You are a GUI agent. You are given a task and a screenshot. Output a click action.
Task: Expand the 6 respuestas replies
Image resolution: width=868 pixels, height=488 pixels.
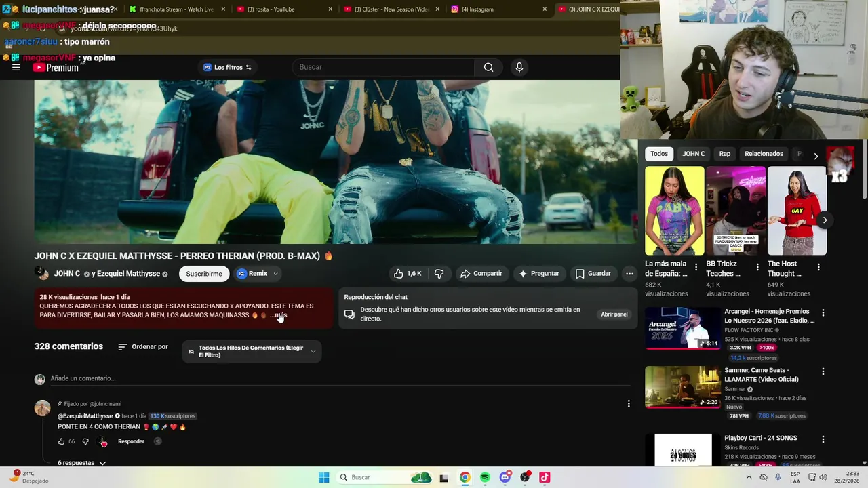[82, 463]
